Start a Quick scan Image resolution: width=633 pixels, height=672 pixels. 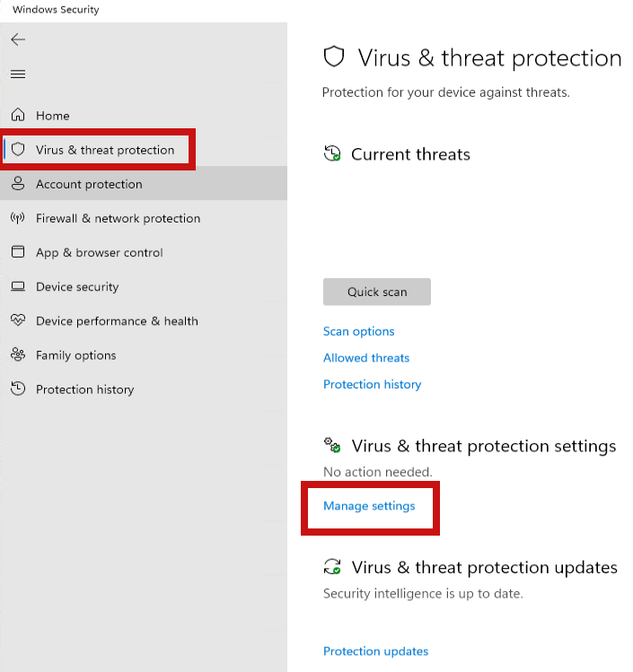[377, 292]
